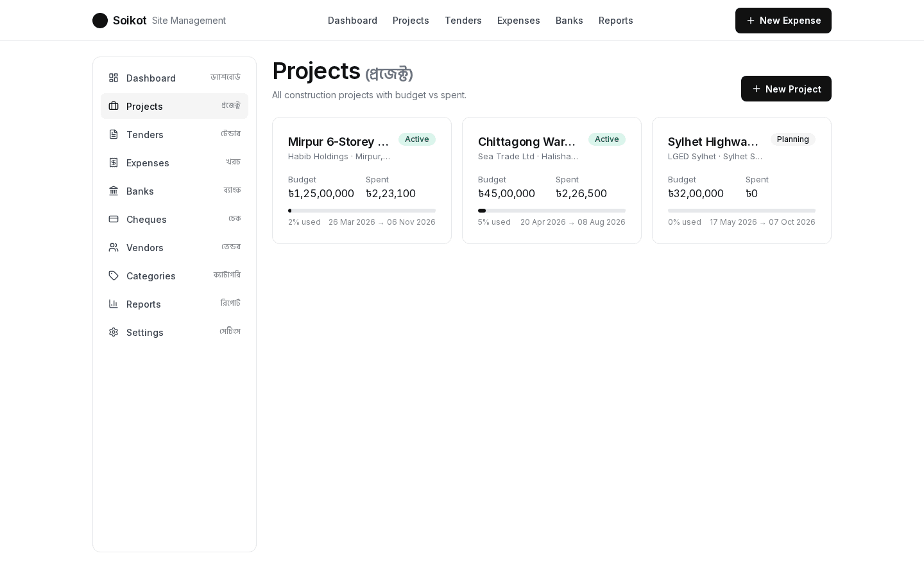Screen dimensions: 924x578
Task: Go to Reports label in the sidebar
Action: tap(144, 304)
